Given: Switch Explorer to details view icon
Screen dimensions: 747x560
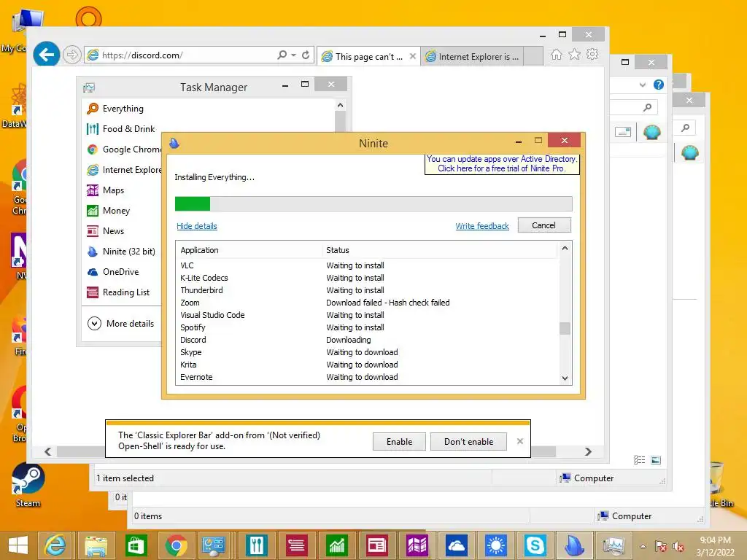Looking at the screenshot, I should (639, 460).
